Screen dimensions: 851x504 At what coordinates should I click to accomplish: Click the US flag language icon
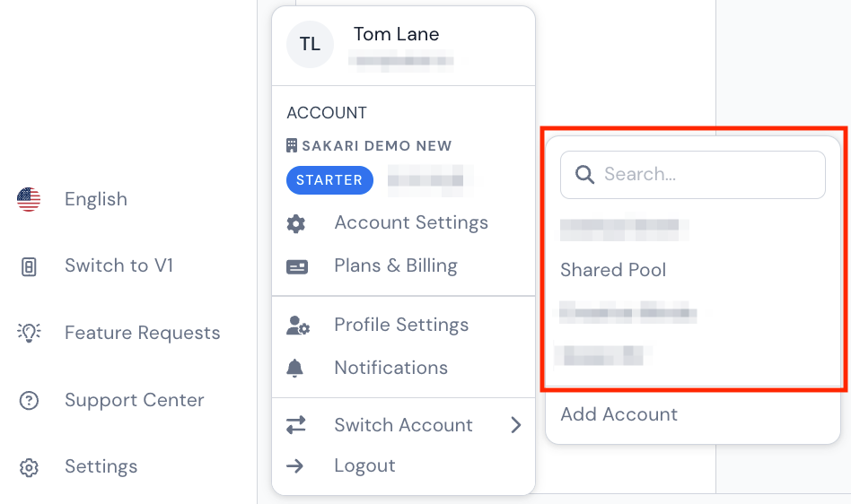[29, 199]
